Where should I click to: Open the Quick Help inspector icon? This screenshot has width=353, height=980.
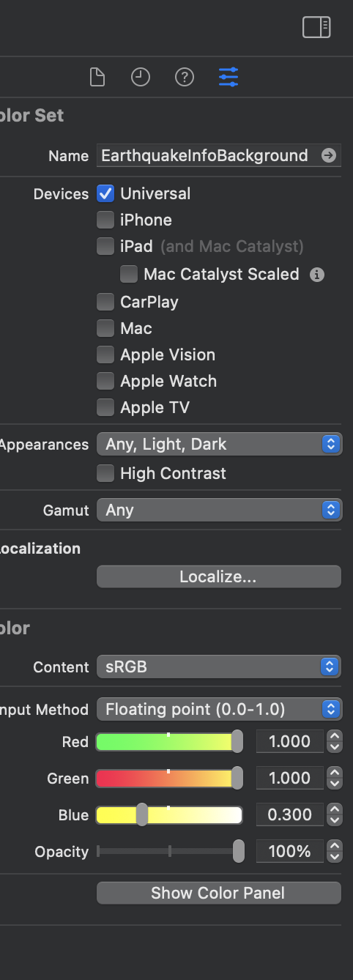click(185, 77)
